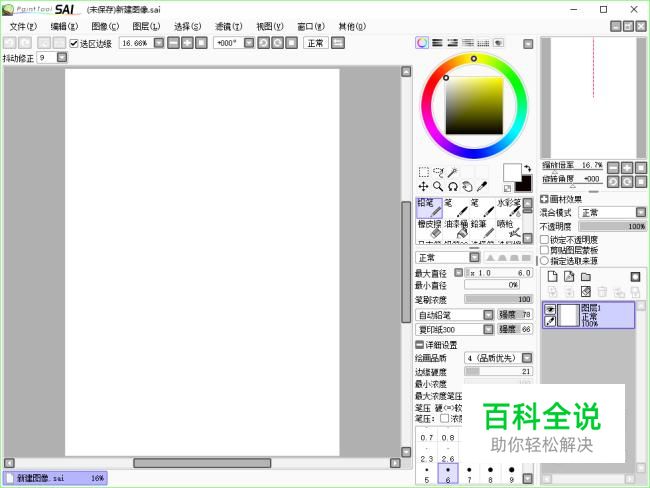Open the 绘画品质 dropdown

point(527,357)
